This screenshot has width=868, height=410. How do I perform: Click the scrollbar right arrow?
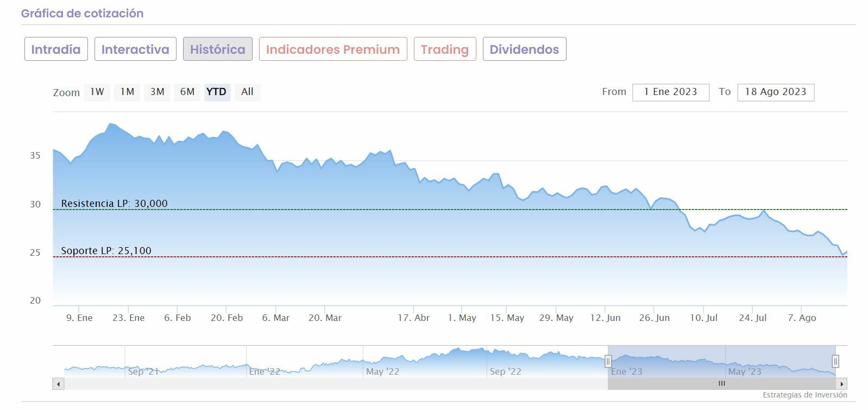[842, 384]
